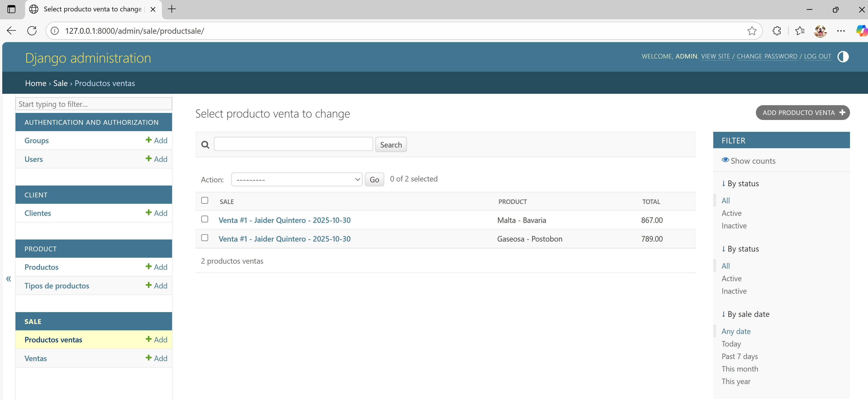Screen dimensions: 868x400
Task: Click the browser refresh icon
Action: pyautogui.click(x=32, y=31)
